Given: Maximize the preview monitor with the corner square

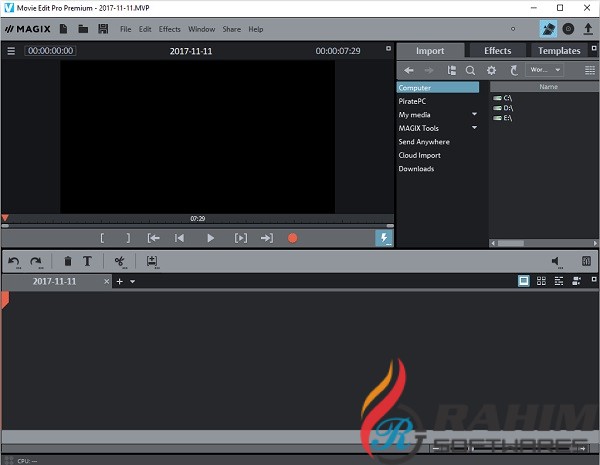Looking at the screenshot, I should [x=388, y=49].
